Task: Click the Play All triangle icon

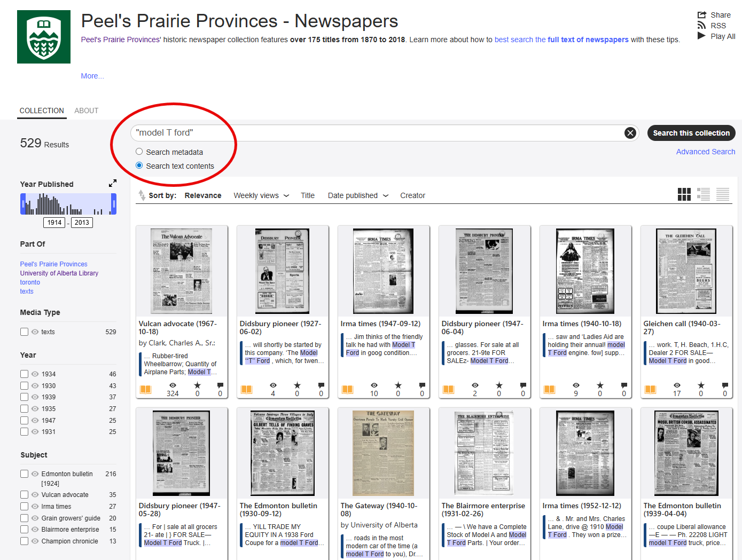Action: coord(701,36)
